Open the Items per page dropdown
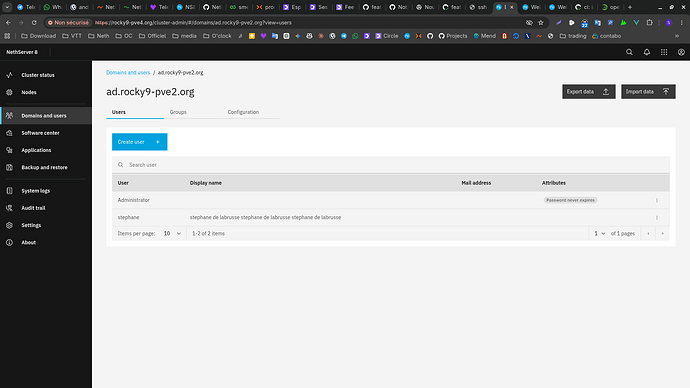 172,234
